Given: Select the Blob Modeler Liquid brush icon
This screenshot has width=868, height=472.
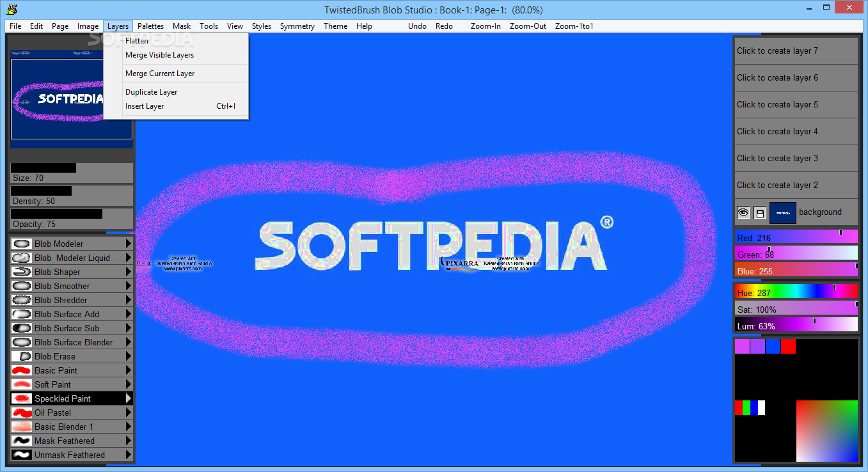Looking at the screenshot, I should point(22,258).
